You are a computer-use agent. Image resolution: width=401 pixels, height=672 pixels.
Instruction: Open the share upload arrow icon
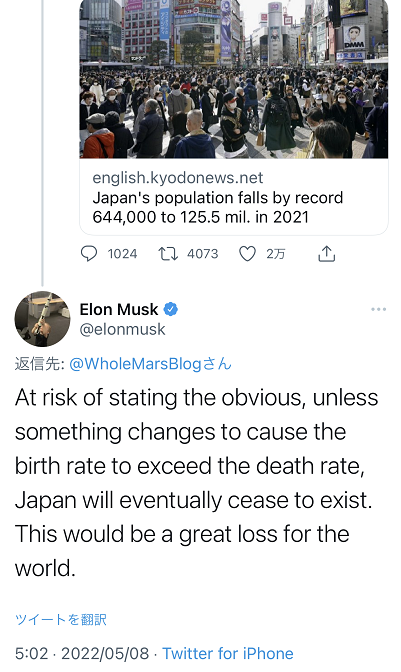[x=326, y=253]
